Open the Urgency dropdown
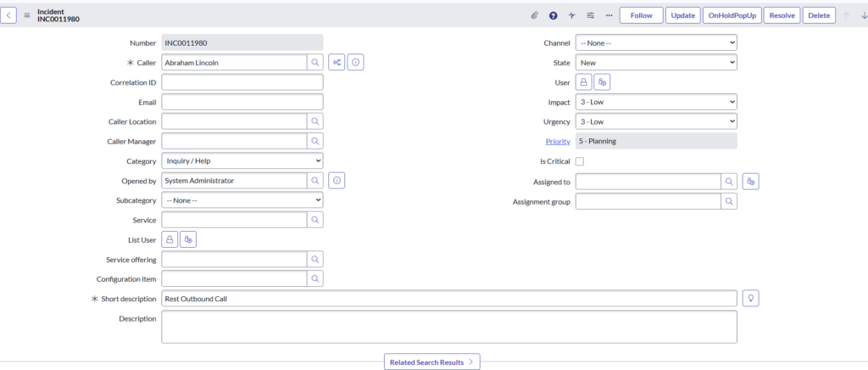The height and width of the screenshot is (370, 868). 656,121
